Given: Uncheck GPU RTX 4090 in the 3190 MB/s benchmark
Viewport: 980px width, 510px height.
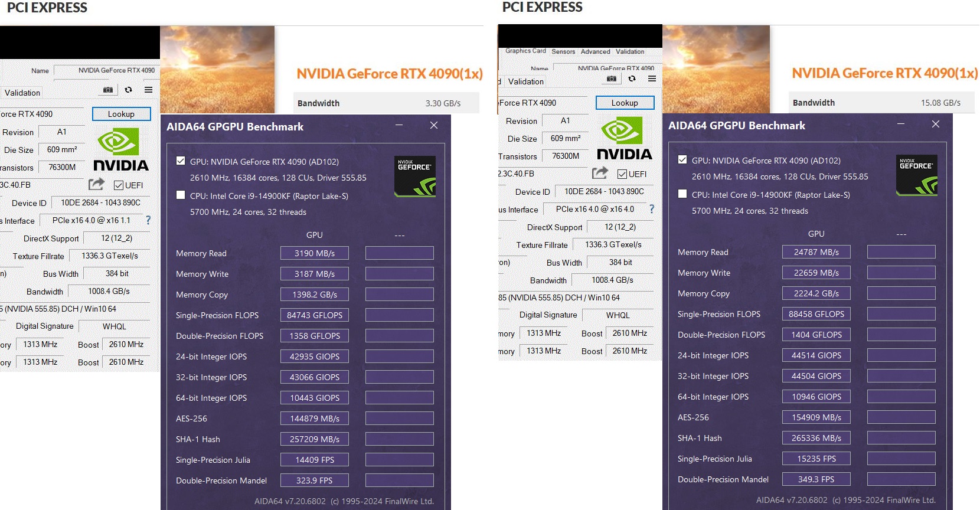Looking at the screenshot, I should (x=181, y=161).
